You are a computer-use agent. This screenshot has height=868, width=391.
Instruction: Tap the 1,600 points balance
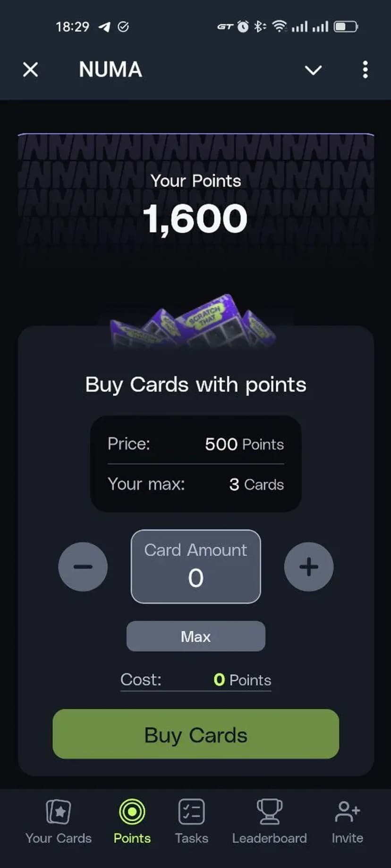(195, 219)
